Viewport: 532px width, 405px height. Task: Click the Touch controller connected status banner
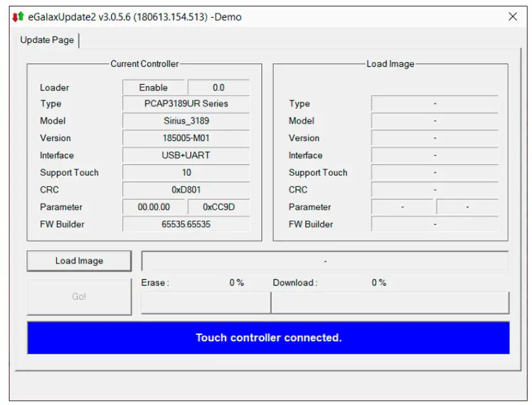pyautogui.click(x=268, y=337)
